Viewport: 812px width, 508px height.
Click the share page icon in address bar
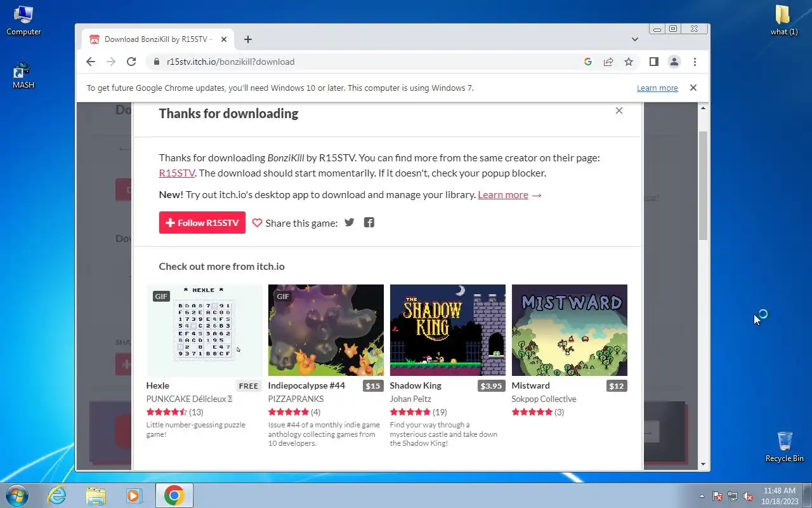(x=608, y=62)
